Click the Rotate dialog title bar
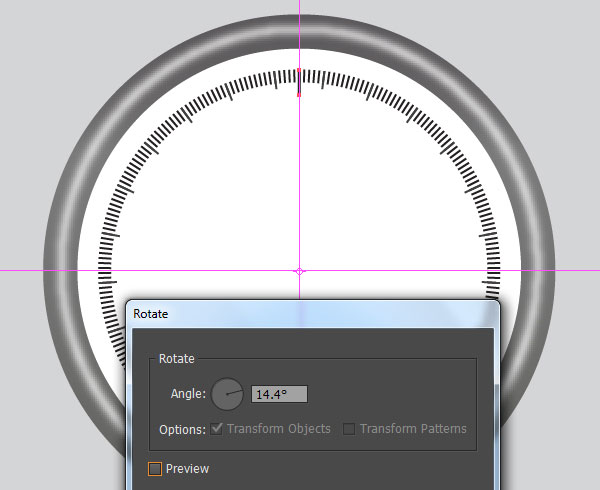The height and width of the screenshot is (490, 600). point(313,314)
